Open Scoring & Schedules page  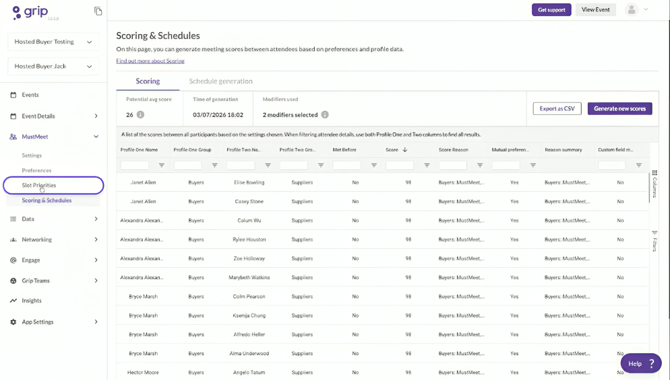tap(47, 200)
